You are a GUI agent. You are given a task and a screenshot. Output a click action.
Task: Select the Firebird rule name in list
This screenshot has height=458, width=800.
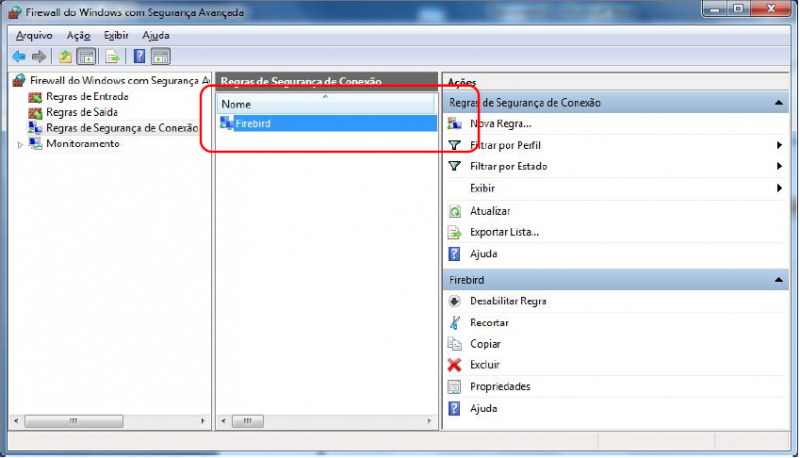[253, 123]
